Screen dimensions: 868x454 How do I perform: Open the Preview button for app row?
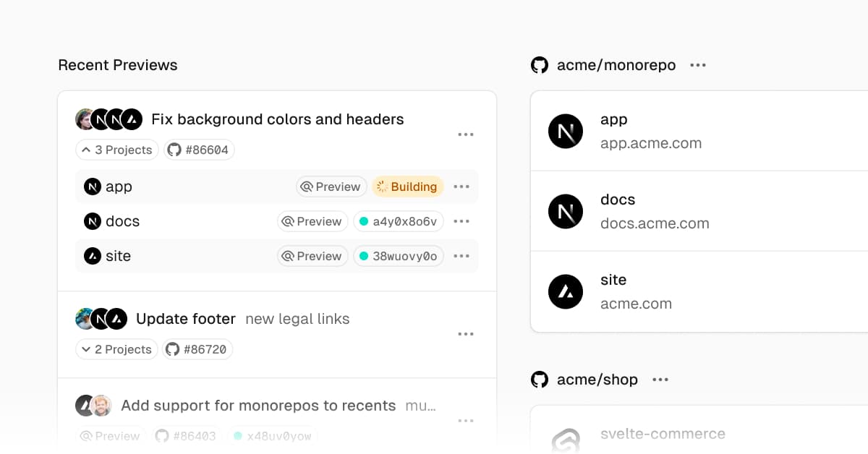331,187
